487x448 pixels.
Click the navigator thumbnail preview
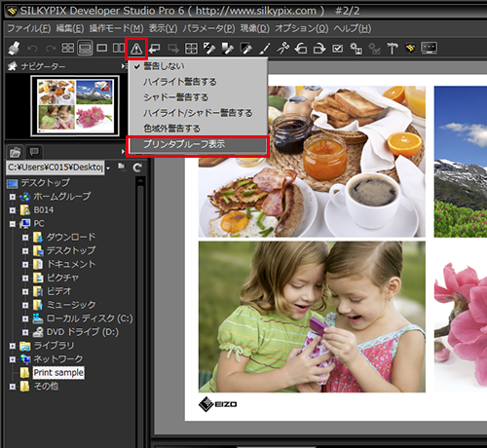pos(75,106)
